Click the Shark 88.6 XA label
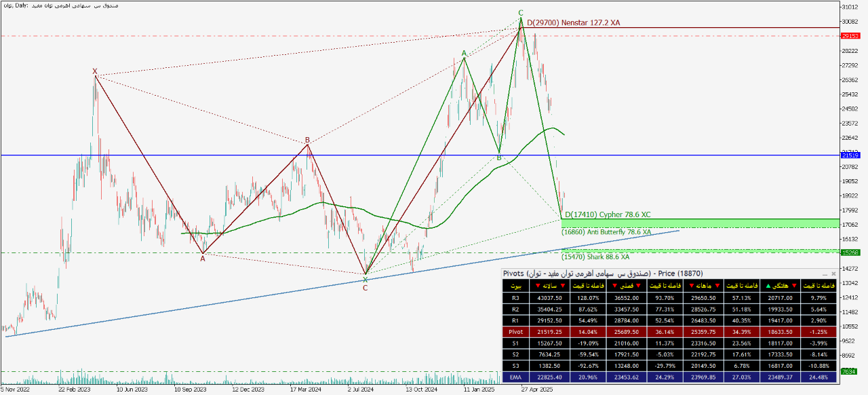The height and width of the screenshot is (395, 868). pyautogui.click(x=595, y=257)
